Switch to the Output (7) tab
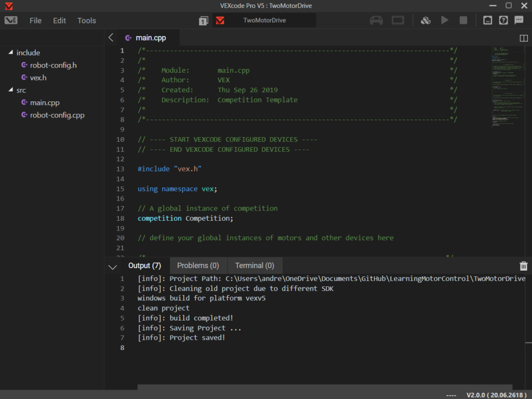 tap(144, 265)
